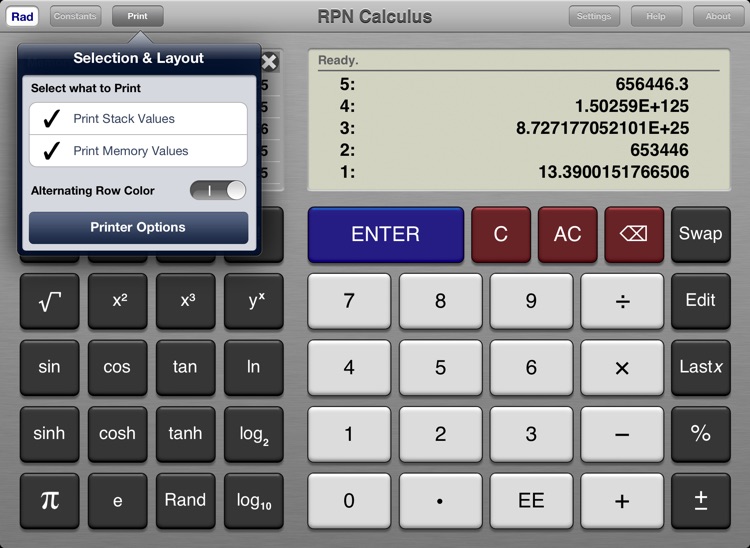Open the Help page
The height and width of the screenshot is (548, 750).
coord(656,16)
